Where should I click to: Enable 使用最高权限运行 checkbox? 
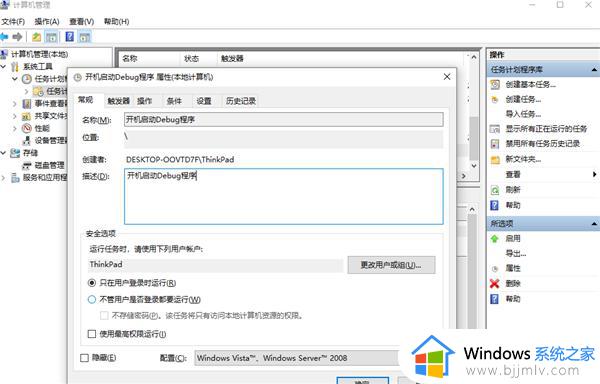coord(92,334)
